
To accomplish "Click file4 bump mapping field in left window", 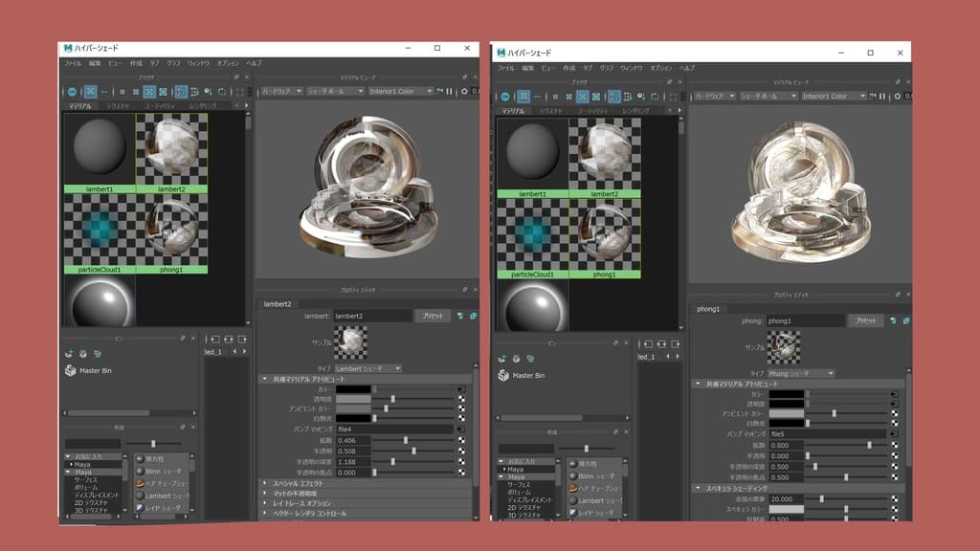I will point(394,430).
